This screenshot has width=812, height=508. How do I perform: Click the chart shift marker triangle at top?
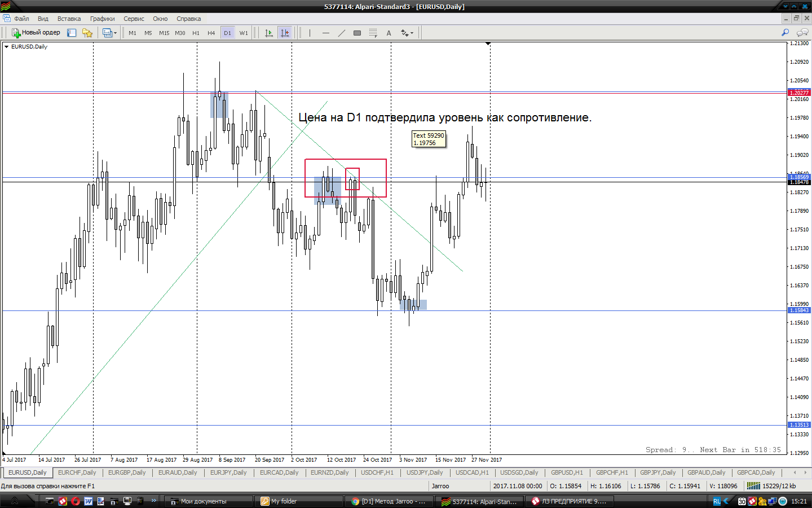tap(488, 43)
